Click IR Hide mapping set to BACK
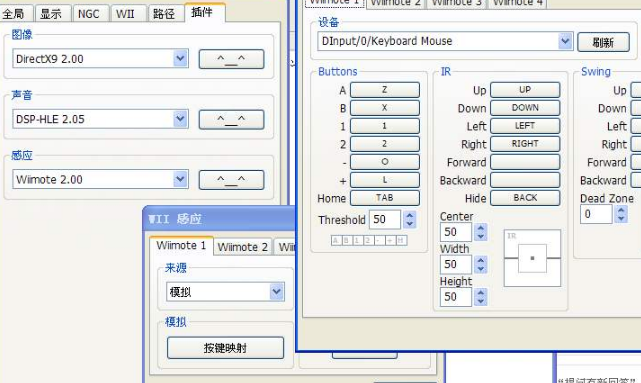 525,198
